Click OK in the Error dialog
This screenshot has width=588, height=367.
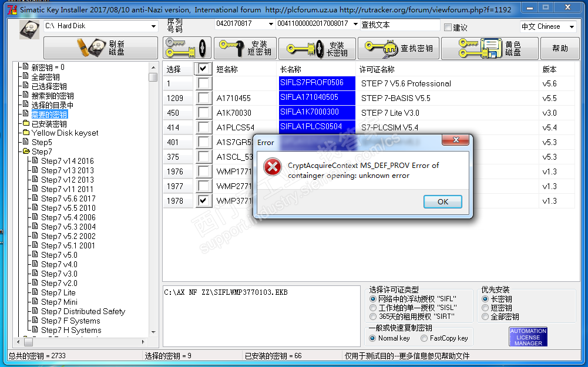(442, 201)
